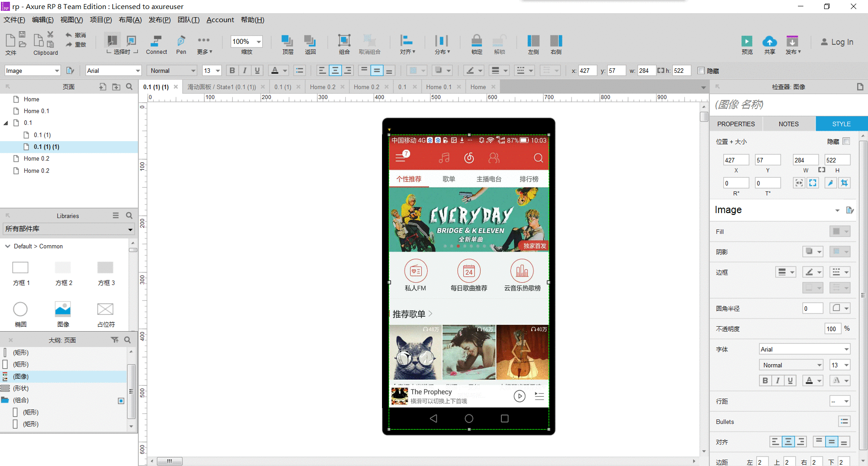Filter the 大纲 outline list
868x466 pixels.
[x=114, y=340]
